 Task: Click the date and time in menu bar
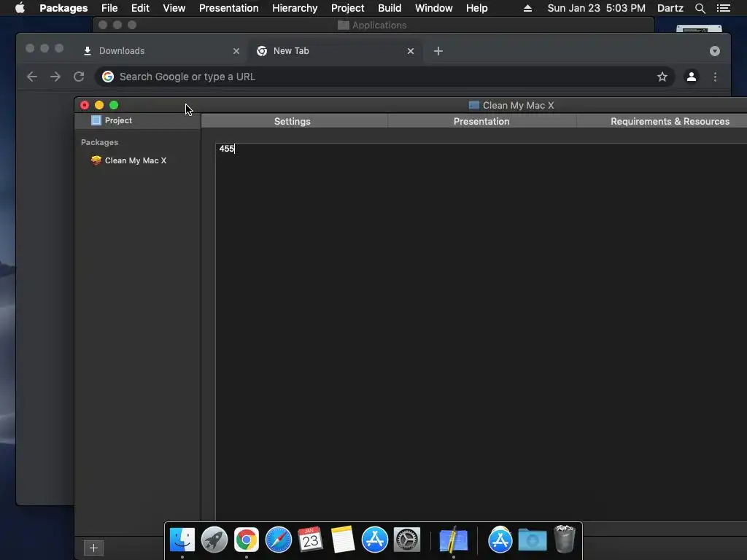tap(596, 8)
